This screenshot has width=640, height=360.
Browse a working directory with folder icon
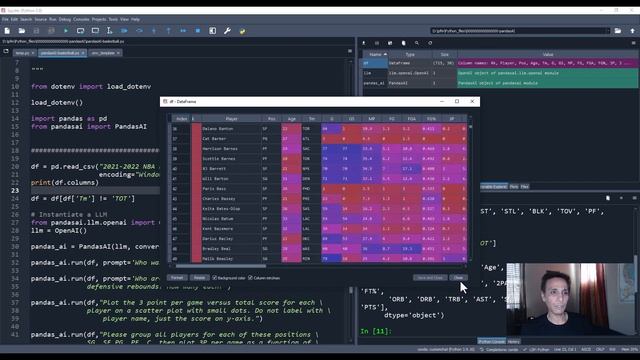point(618,31)
